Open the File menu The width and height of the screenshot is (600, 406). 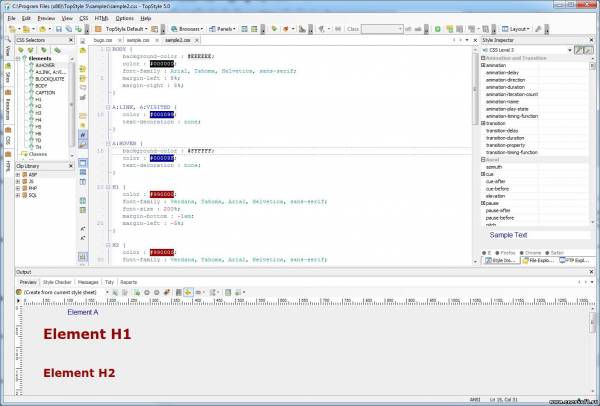[x=11, y=18]
